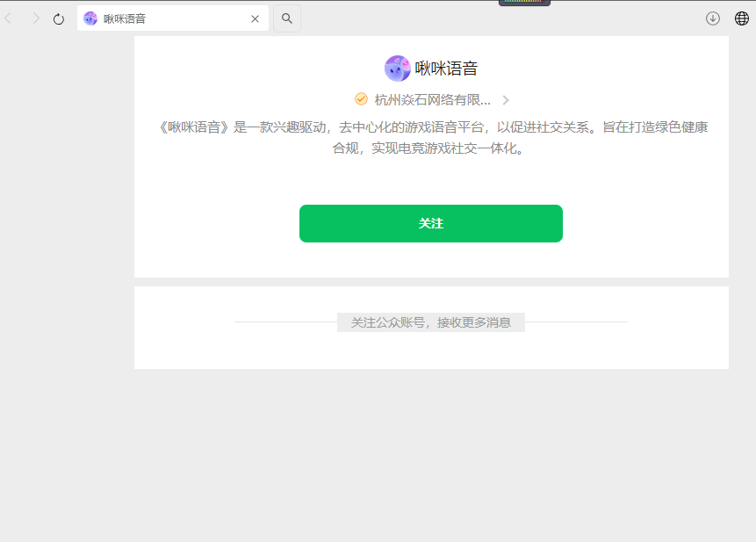
Task: Open 杭州焱石网络有限... company details
Action: click(x=433, y=100)
